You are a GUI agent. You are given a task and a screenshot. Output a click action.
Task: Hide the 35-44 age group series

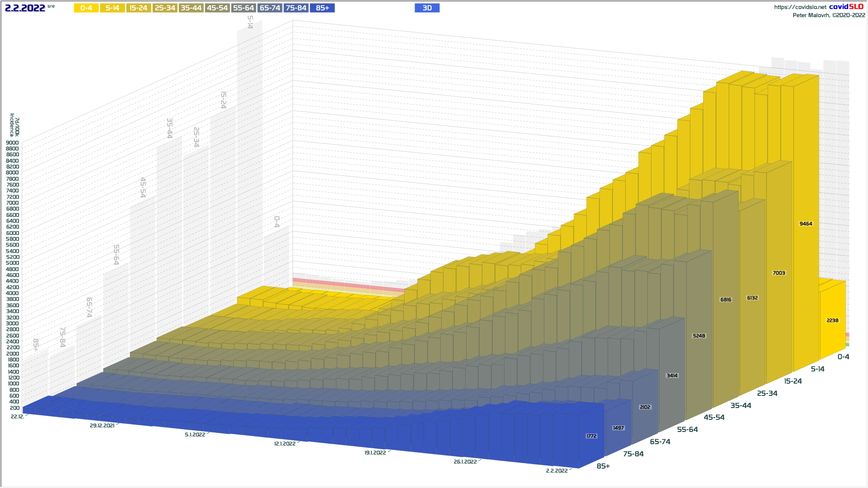tap(191, 8)
